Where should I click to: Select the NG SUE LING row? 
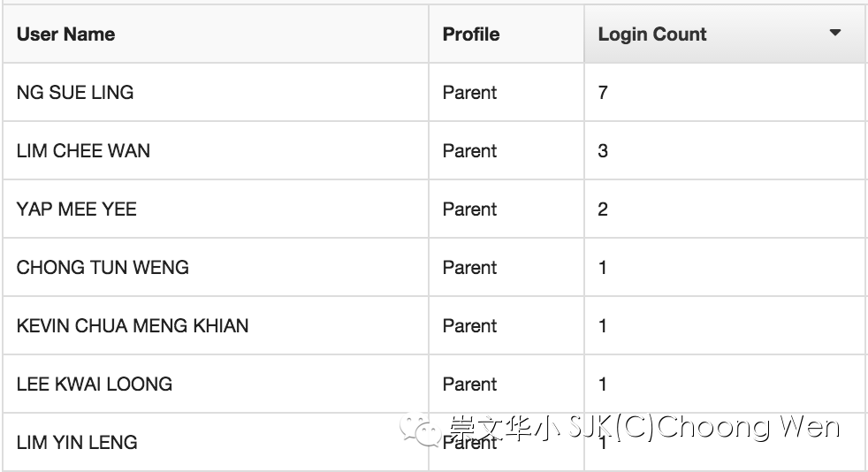pos(434,92)
